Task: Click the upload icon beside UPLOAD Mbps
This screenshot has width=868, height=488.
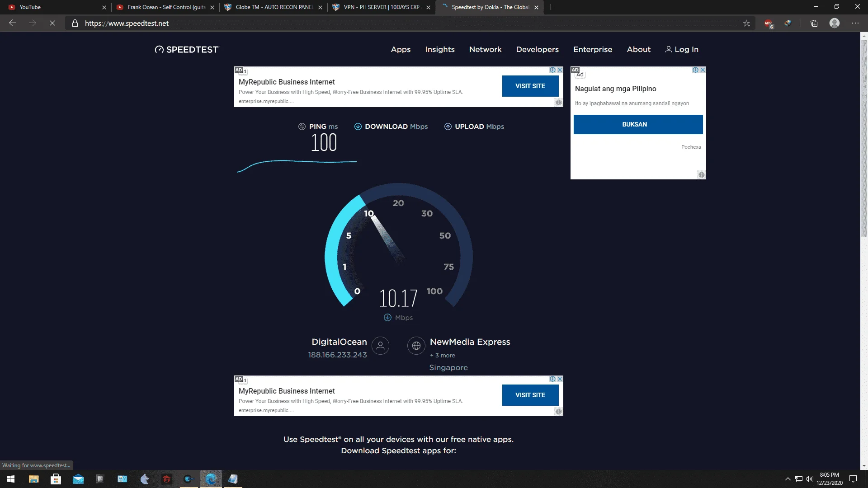Action: tap(448, 127)
